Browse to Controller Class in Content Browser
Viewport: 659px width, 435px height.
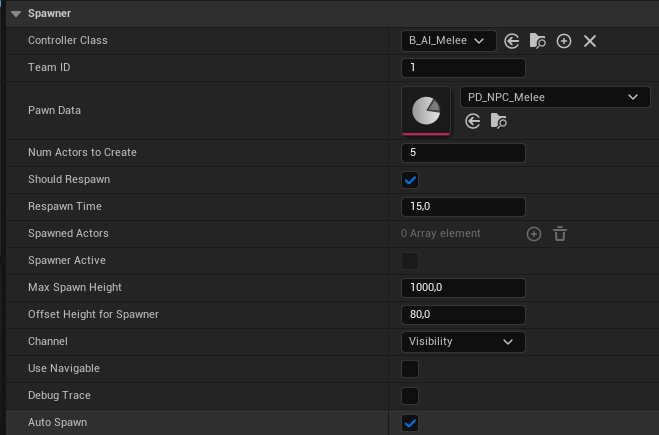point(538,41)
